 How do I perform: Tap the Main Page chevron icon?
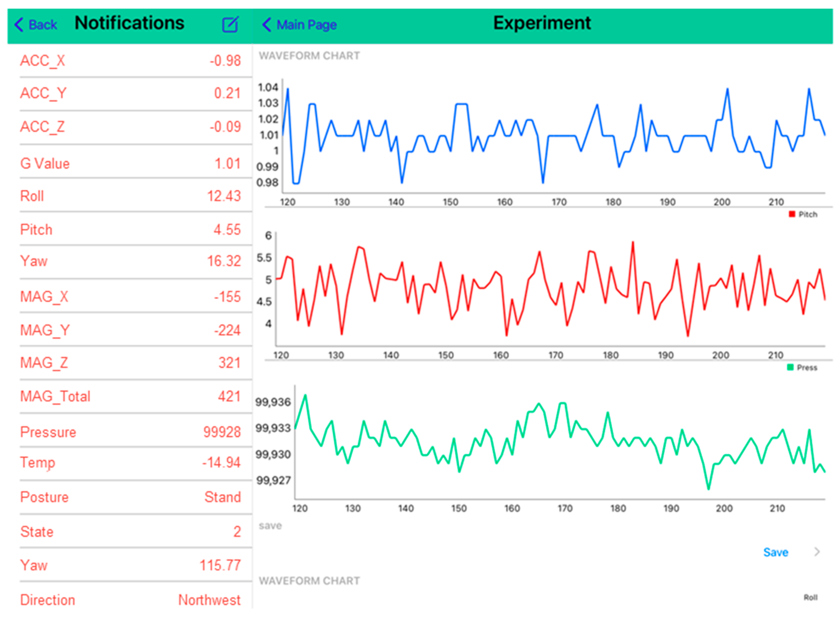point(266,25)
